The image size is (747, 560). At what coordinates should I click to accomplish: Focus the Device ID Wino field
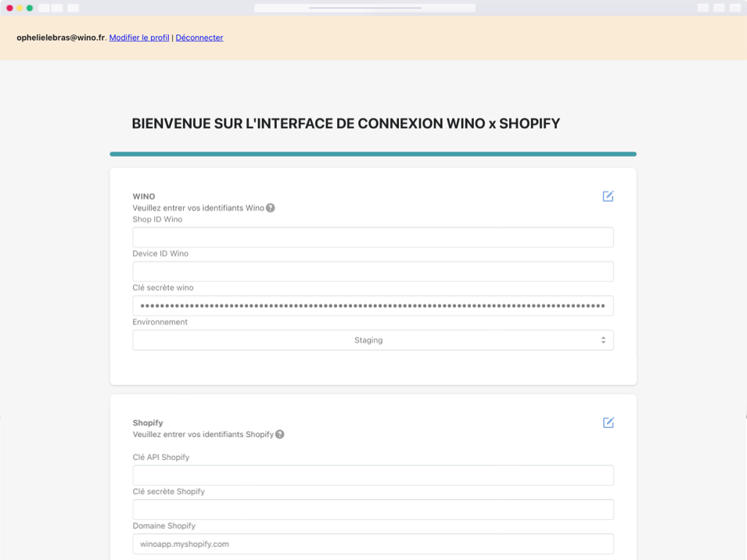(372, 271)
